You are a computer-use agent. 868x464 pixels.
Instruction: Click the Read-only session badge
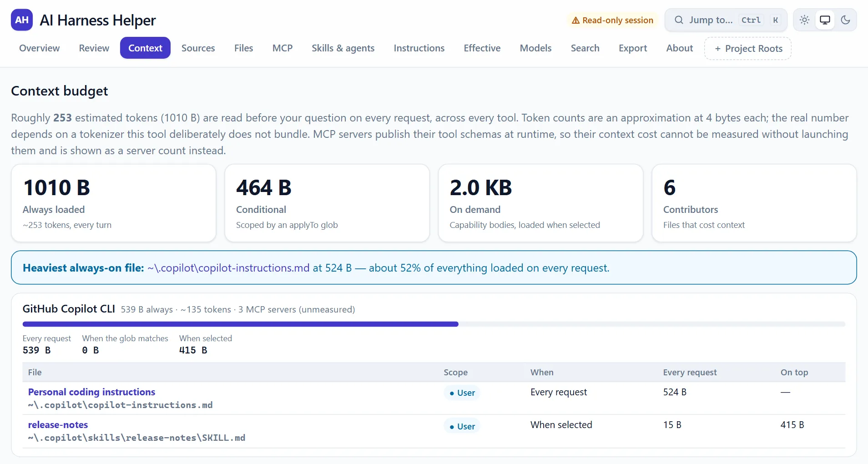[x=612, y=20]
